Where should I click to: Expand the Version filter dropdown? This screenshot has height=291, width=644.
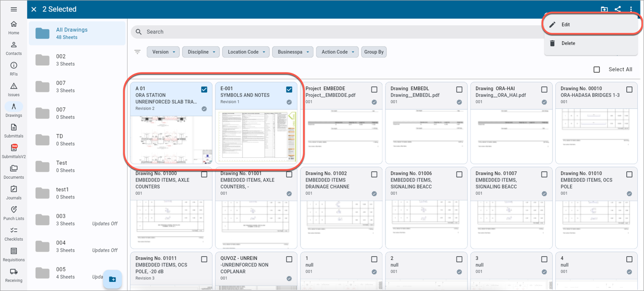tap(163, 52)
